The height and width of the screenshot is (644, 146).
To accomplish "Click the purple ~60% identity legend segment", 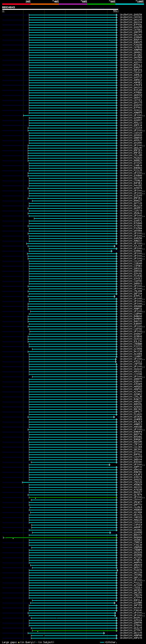I will pos(73,4).
